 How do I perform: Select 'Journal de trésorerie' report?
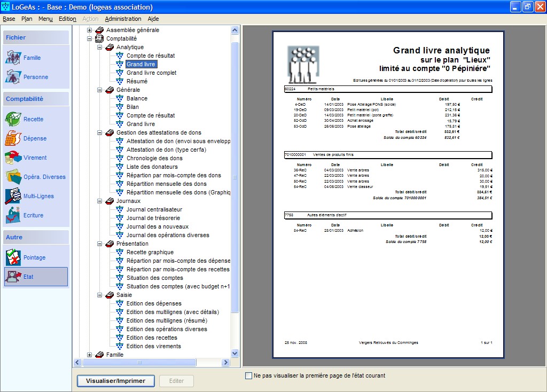pos(153,218)
